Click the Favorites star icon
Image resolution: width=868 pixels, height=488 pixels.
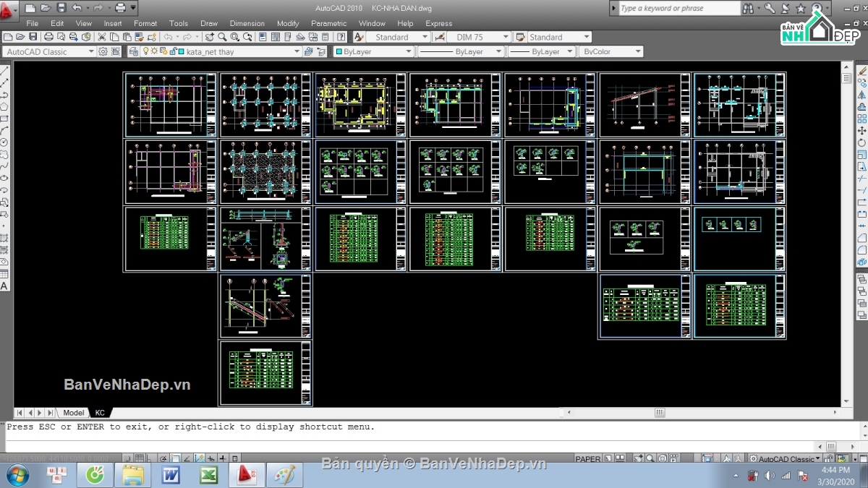click(x=801, y=9)
